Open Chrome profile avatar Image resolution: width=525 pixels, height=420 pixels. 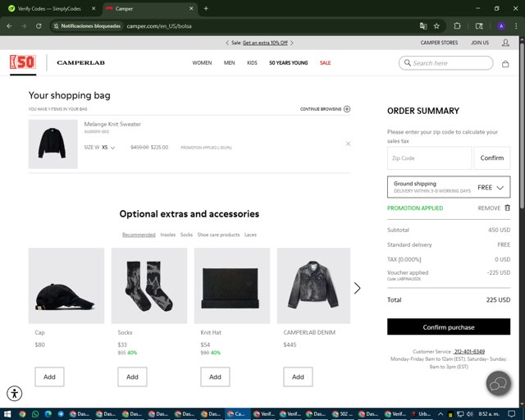coord(501,25)
